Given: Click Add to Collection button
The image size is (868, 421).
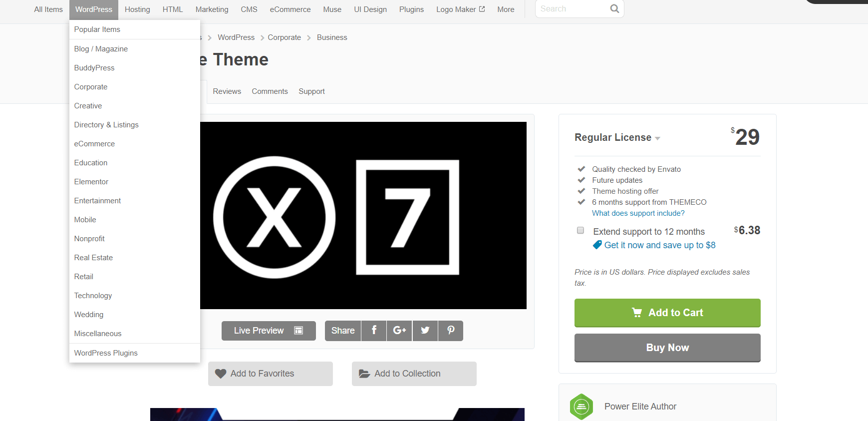Looking at the screenshot, I should point(414,374).
